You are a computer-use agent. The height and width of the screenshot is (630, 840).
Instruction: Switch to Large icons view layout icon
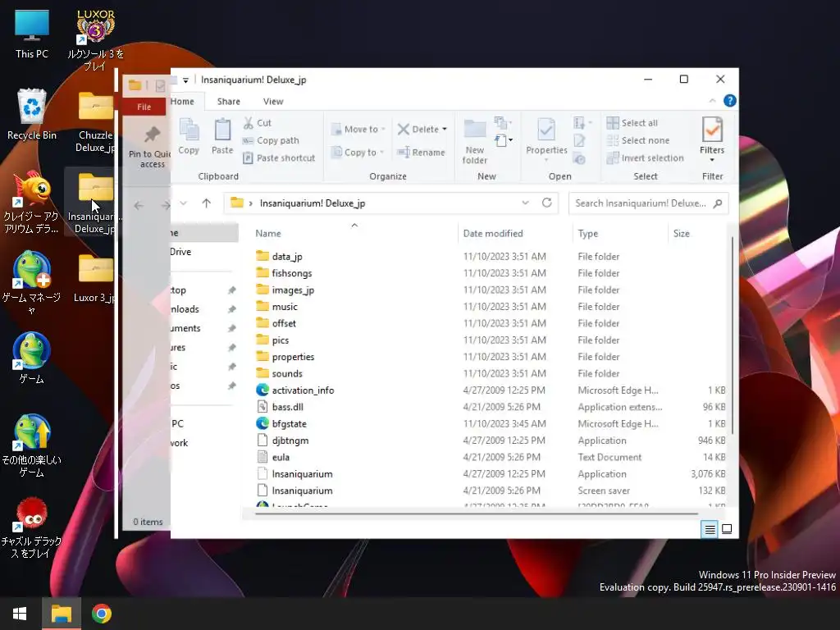click(x=727, y=529)
